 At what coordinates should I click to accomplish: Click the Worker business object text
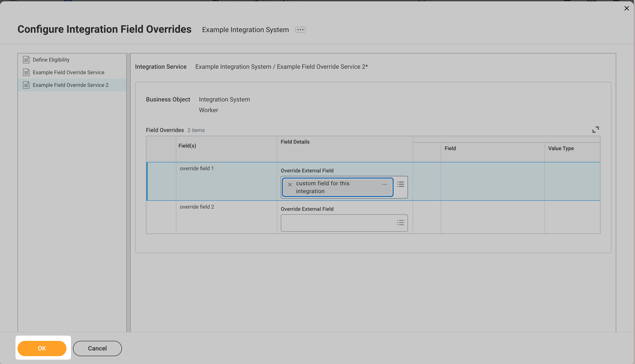click(x=208, y=110)
